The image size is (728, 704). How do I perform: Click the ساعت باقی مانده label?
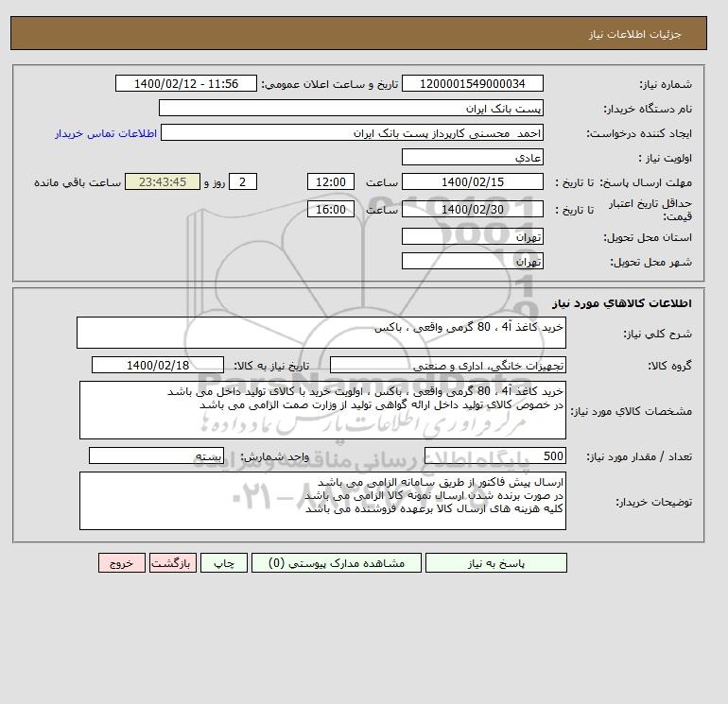78,182
